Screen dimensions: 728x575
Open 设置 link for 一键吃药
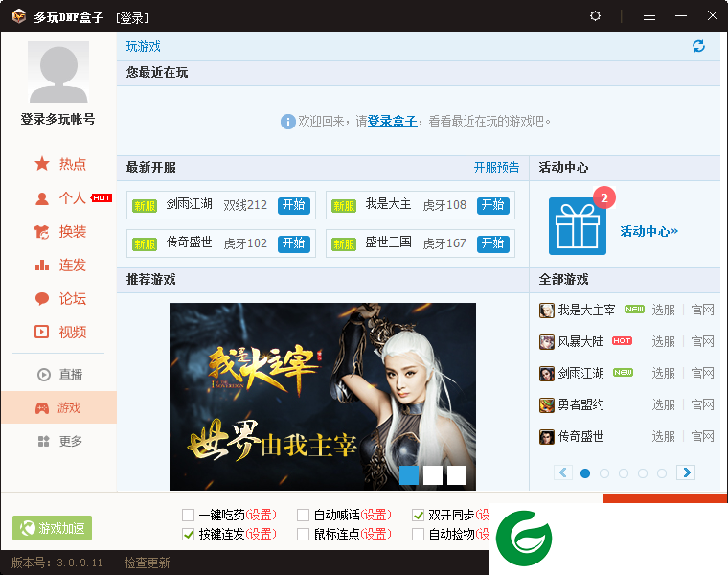pos(261,515)
